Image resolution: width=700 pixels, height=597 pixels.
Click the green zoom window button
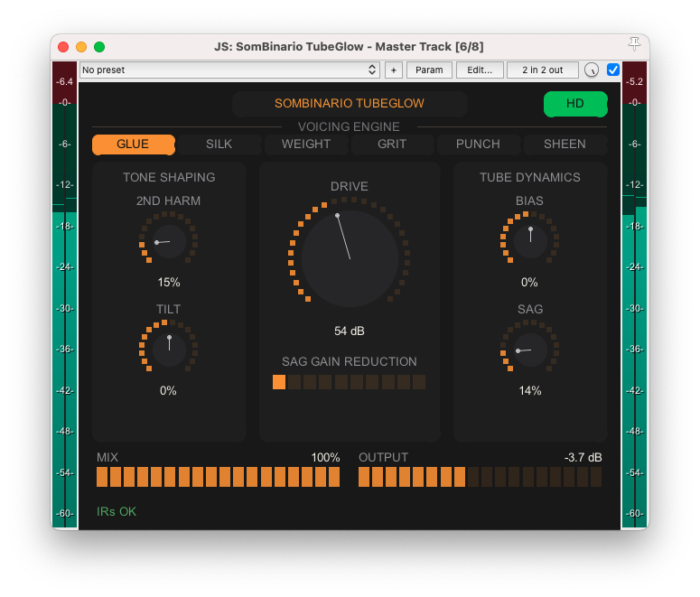99,47
